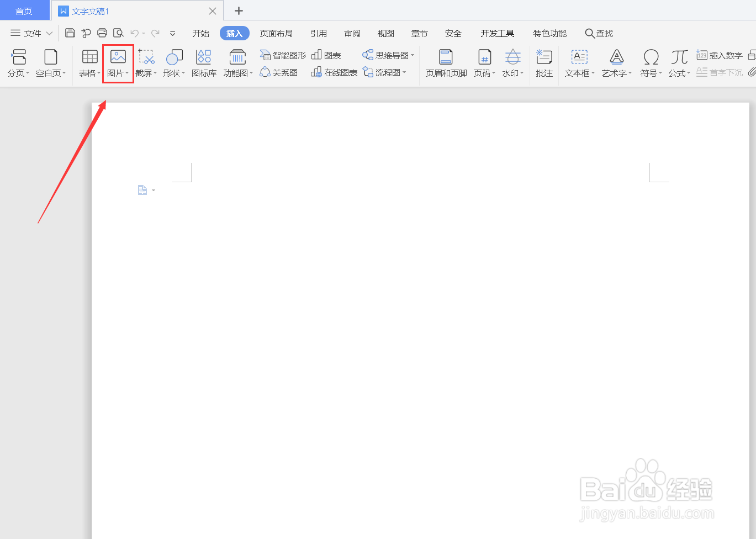Switch to the 章节 tab

pyautogui.click(x=420, y=33)
